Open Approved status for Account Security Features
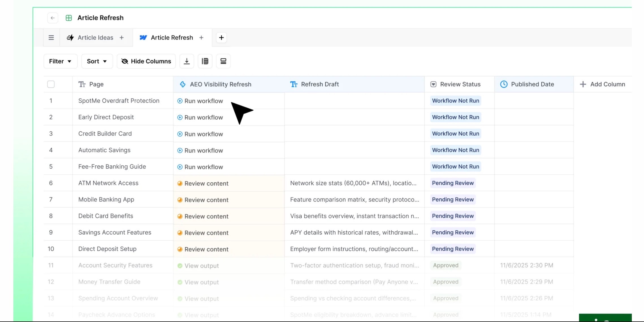The height and width of the screenshot is (322, 644). pos(446,265)
